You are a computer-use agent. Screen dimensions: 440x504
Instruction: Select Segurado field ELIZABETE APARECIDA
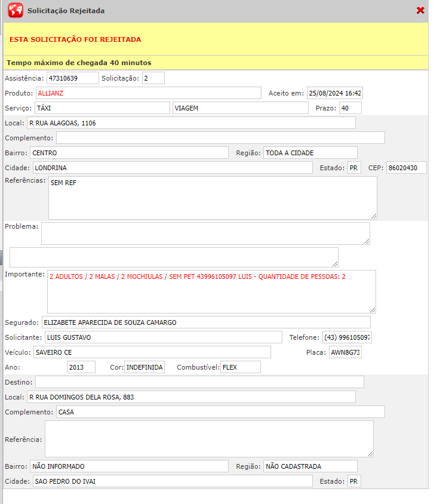pos(206,322)
